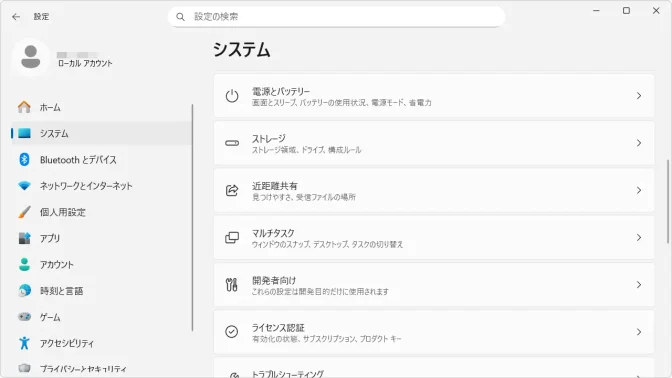Click the ライセンス認証 checkmark icon

[232, 332]
